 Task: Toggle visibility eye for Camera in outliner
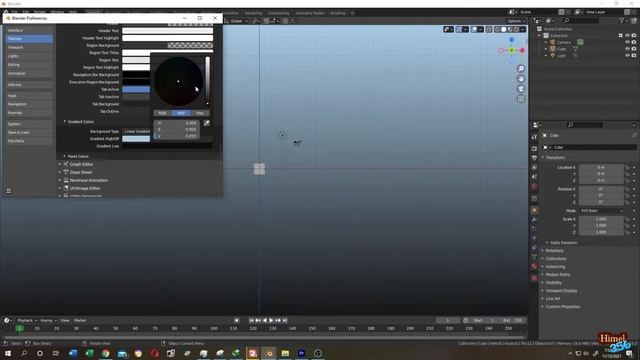[627, 42]
